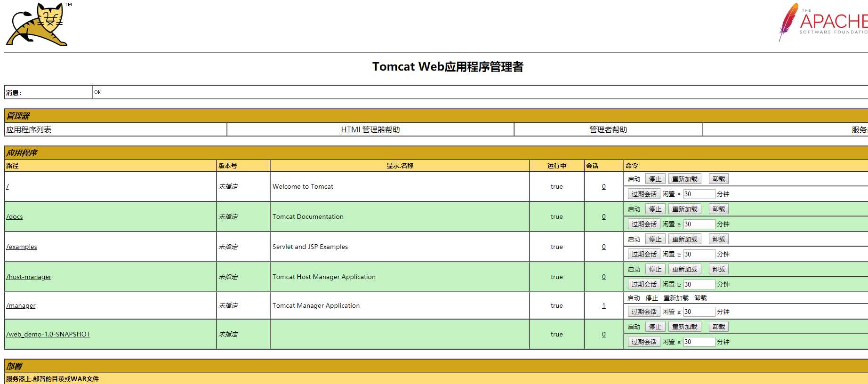Undeploy the /docs application
Screen dimensions: 868x384
click(x=719, y=209)
